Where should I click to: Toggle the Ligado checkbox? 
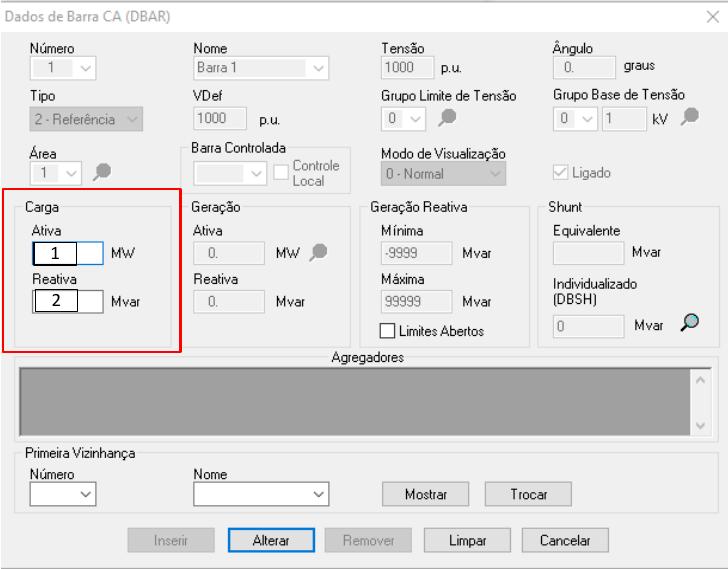560,173
